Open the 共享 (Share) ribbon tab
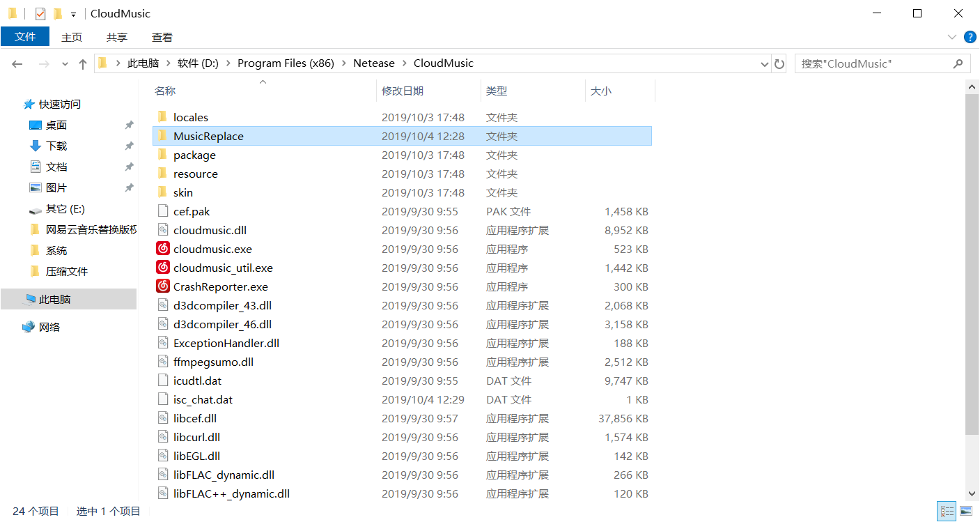 (x=117, y=37)
